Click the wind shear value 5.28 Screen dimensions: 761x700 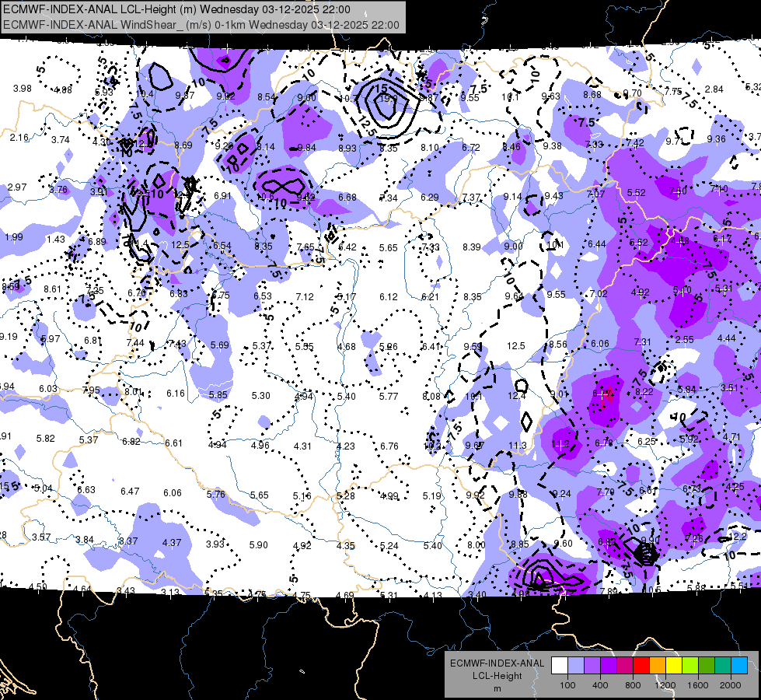(346, 496)
